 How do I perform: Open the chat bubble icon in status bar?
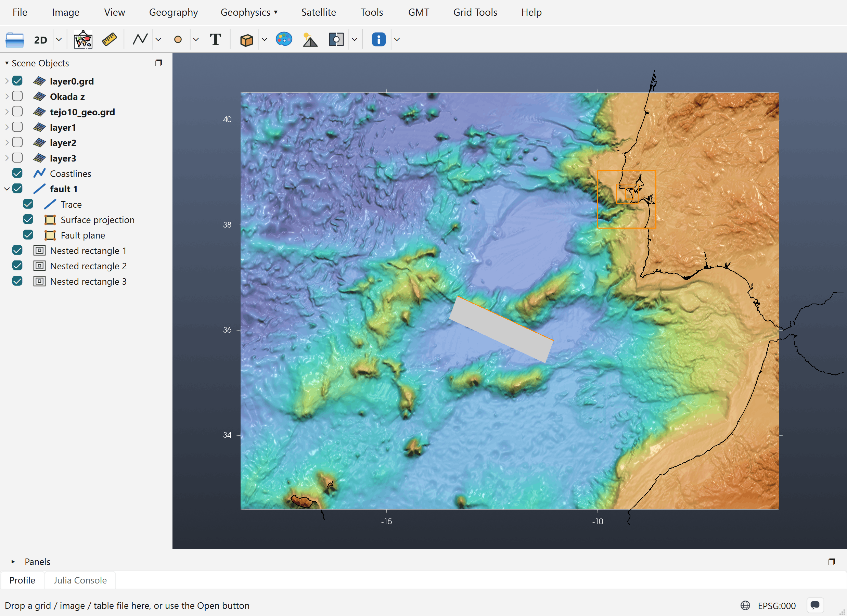point(815,605)
